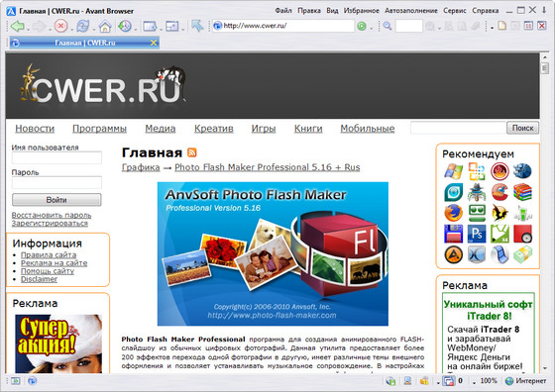The height and width of the screenshot is (392, 555).
Task: Click the RSS feed icon next to Главная
Action: [192, 152]
